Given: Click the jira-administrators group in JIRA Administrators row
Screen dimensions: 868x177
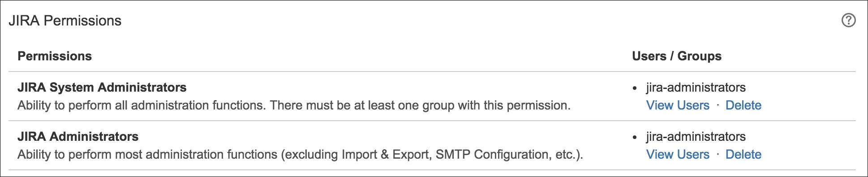Looking at the screenshot, I should pyautogui.click(x=696, y=137).
